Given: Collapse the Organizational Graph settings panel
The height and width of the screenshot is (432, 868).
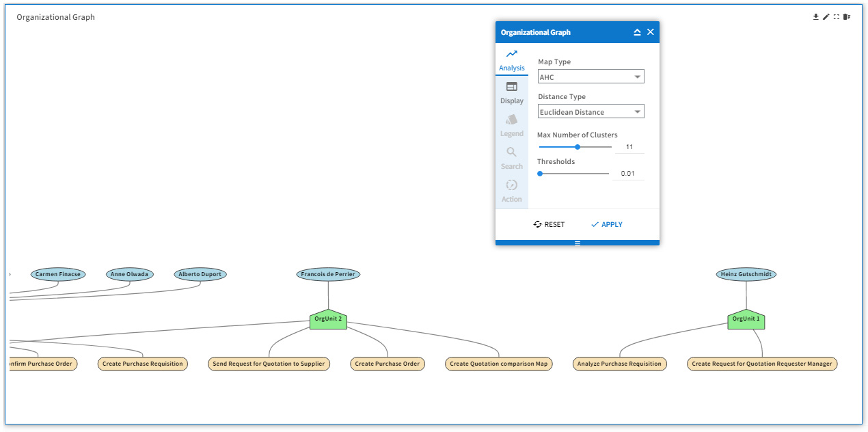Looking at the screenshot, I should pyautogui.click(x=637, y=32).
